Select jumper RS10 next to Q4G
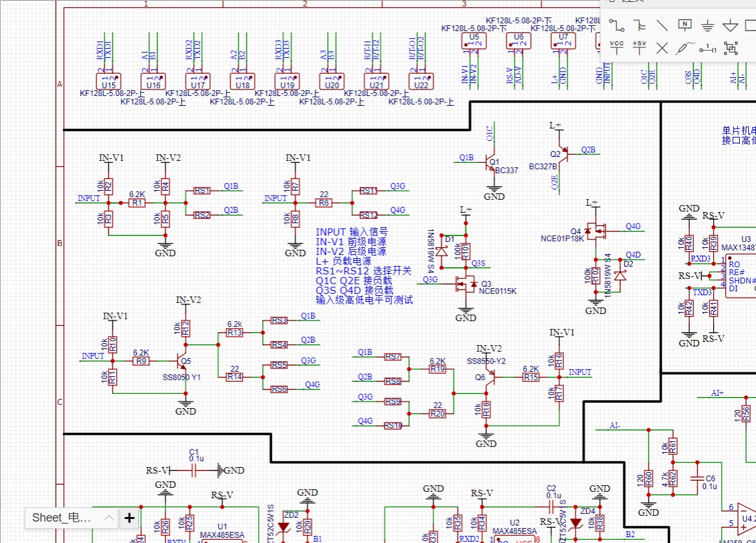The height and width of the screenshot is (543, 756). 393,426
